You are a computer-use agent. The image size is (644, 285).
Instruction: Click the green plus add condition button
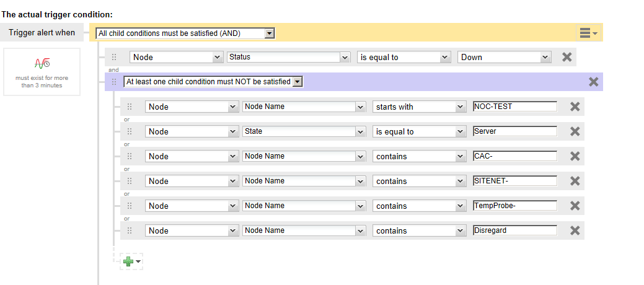(x=130, y=261)
